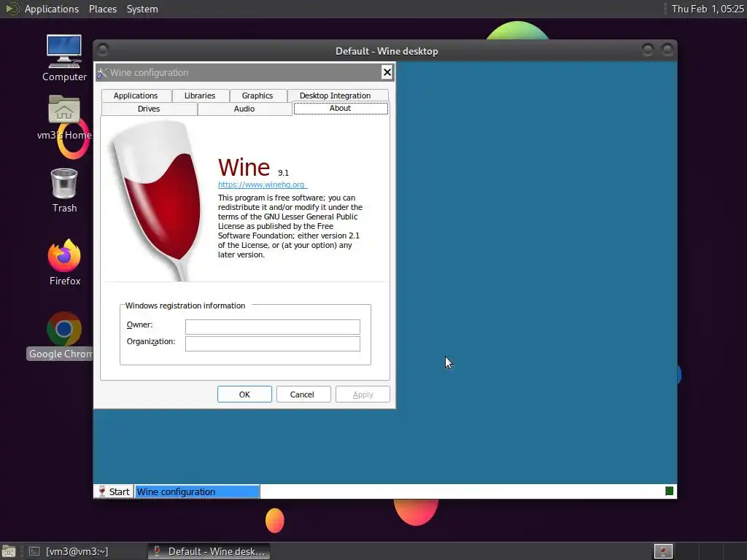Click the OK button
Viewport: 747px width, 560px height.
[244, 394]
